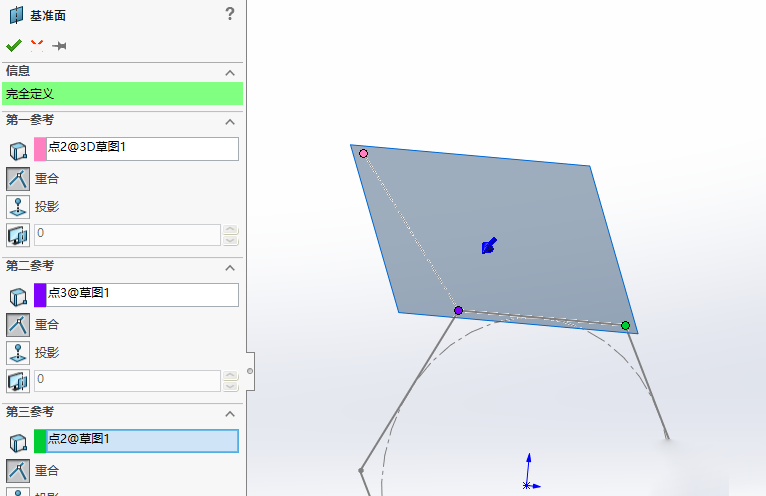Cancel the plane with the red X
The image size is (766, 496).
pos(37,45)
